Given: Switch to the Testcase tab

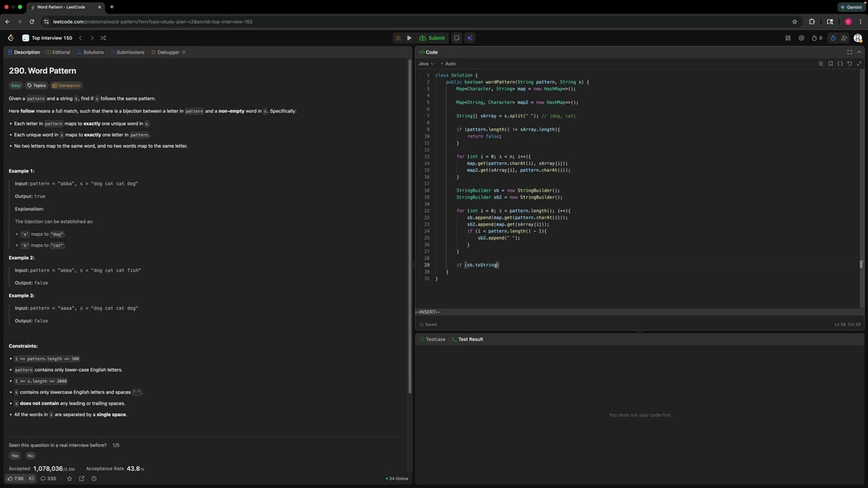Looking at the screenshot, I should [x=431, y=339].
